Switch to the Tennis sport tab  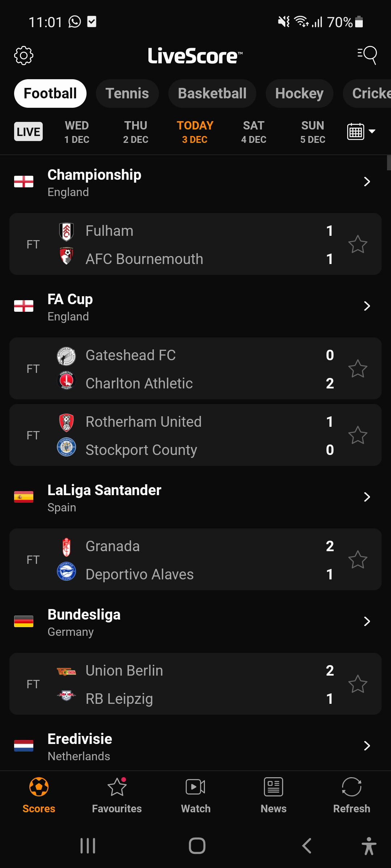tap(127, 93)
